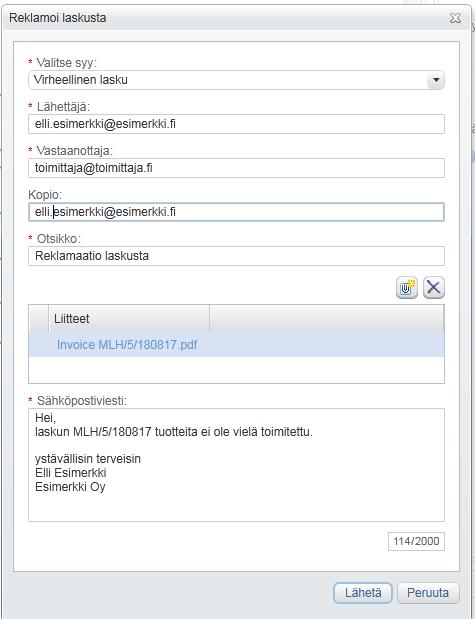The image size is (475, 619).
Task: Click the Lähettäjä email field
Action: [236, 124]
